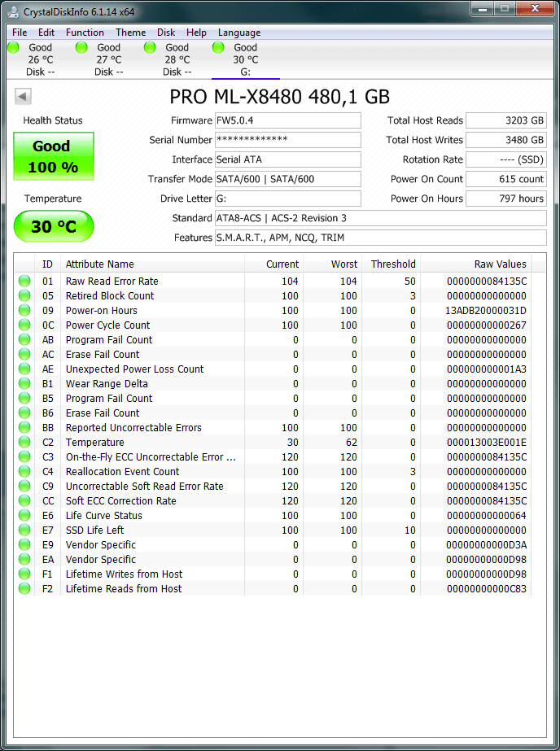Screen dimensions: 560x751
Task: Open the Language menu
Action: tap(239, 33)
